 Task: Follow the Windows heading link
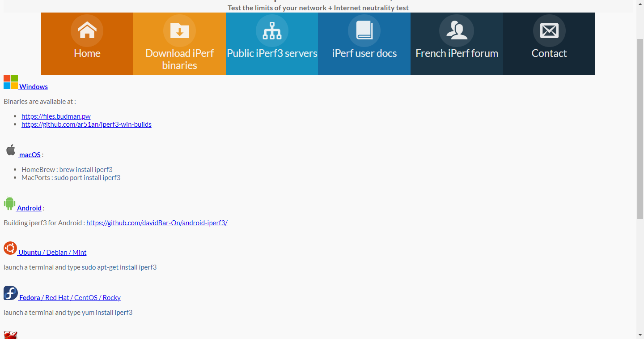(x=34, y=87)
